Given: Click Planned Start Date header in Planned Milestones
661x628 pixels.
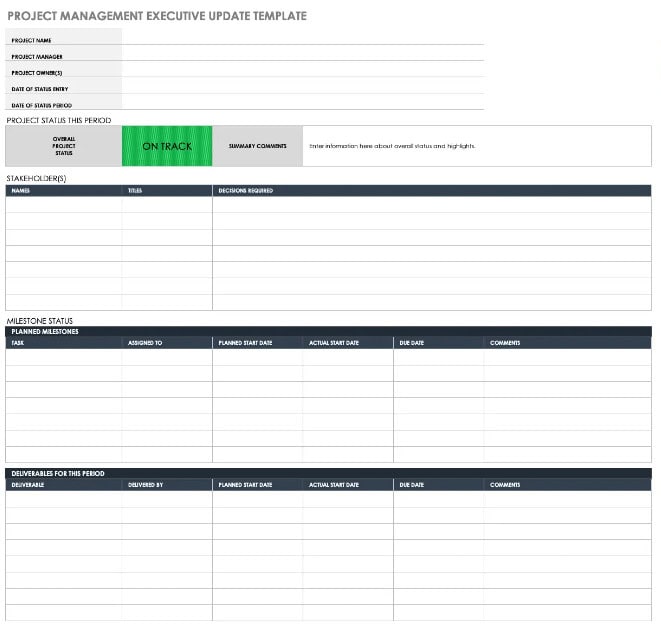Looking at the screenshot, I should tap(257, 343).
